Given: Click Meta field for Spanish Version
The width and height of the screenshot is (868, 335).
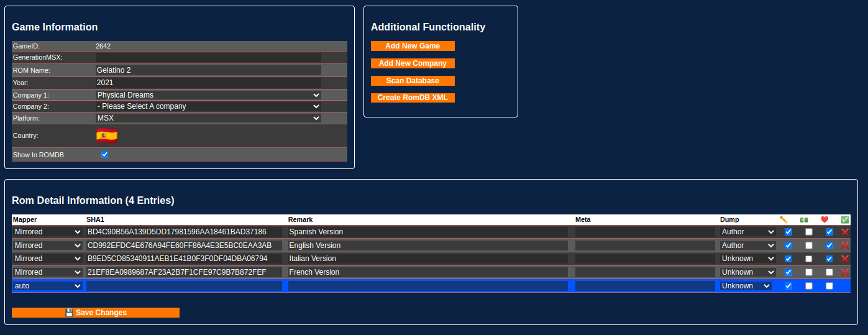Looking at the screenshot, I should (645, 232).
